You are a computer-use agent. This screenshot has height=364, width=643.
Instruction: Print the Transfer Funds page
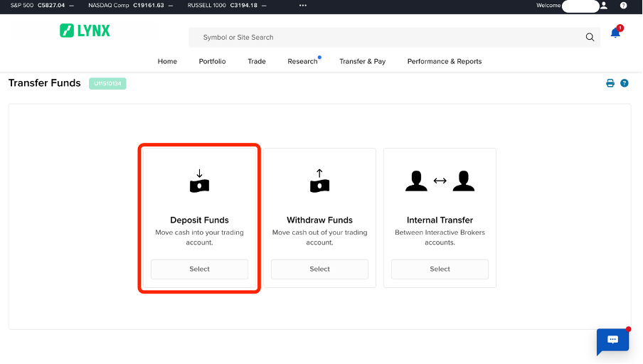[610, 83]
